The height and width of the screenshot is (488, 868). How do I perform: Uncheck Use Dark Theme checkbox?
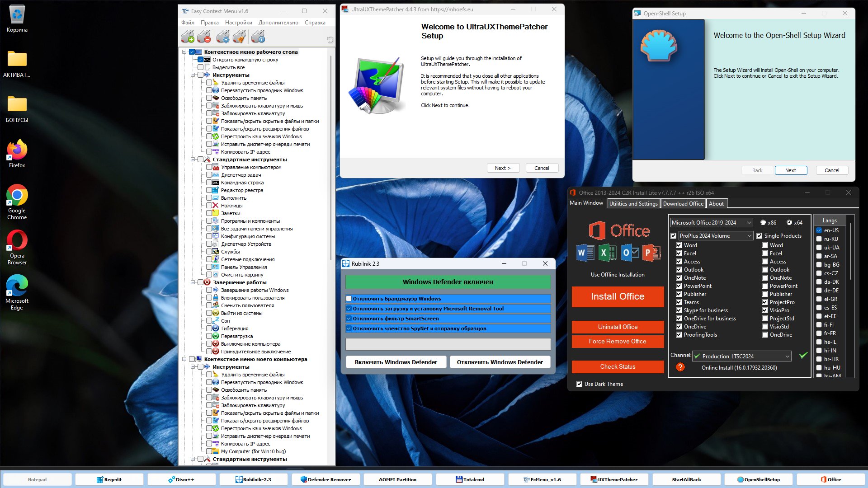[580, 384]
